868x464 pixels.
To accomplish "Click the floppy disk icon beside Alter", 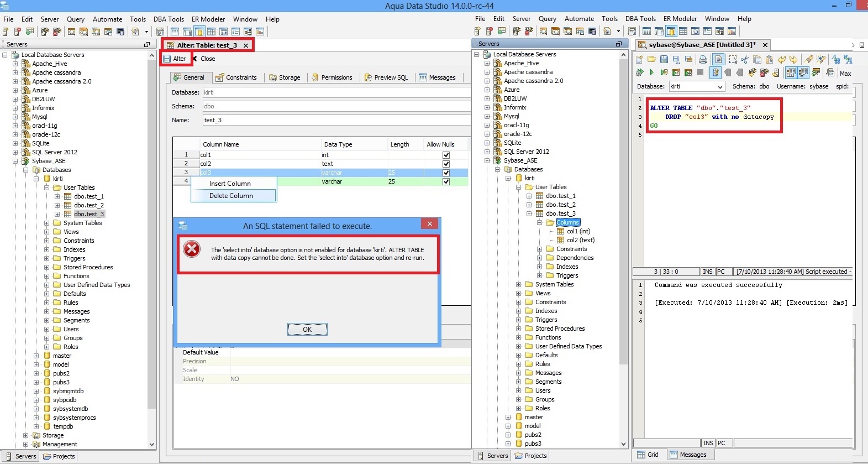I will [167, 59].
